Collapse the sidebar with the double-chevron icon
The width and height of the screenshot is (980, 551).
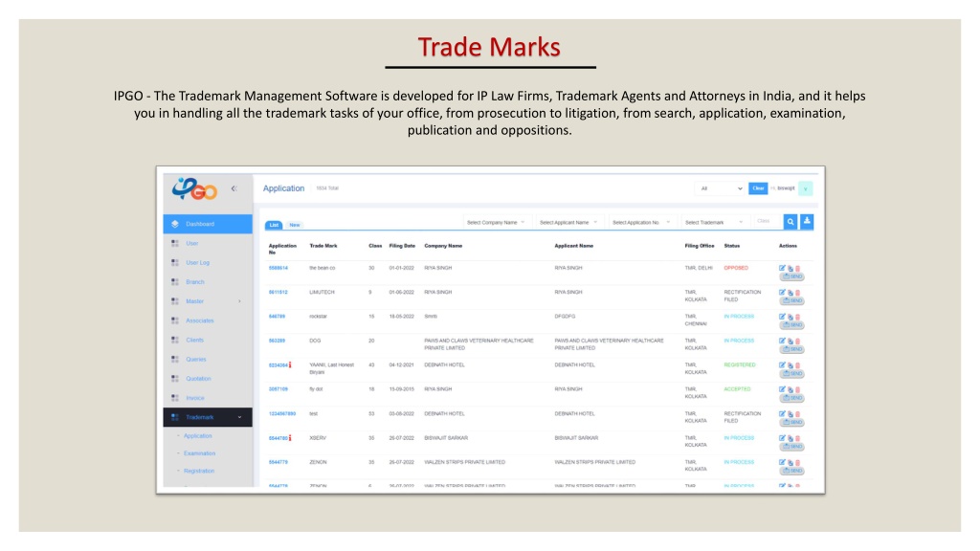[x=234, y=188]
